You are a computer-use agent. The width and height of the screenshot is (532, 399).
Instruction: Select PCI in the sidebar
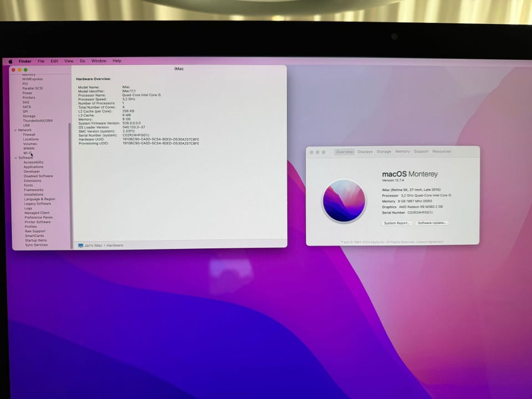coord(25,84)
